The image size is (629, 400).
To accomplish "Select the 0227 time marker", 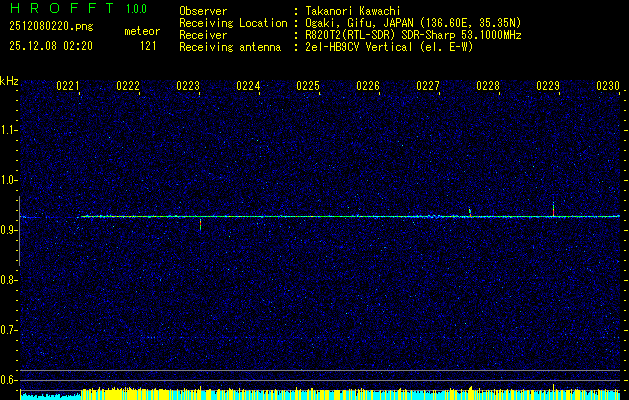I will pos(428,86).
